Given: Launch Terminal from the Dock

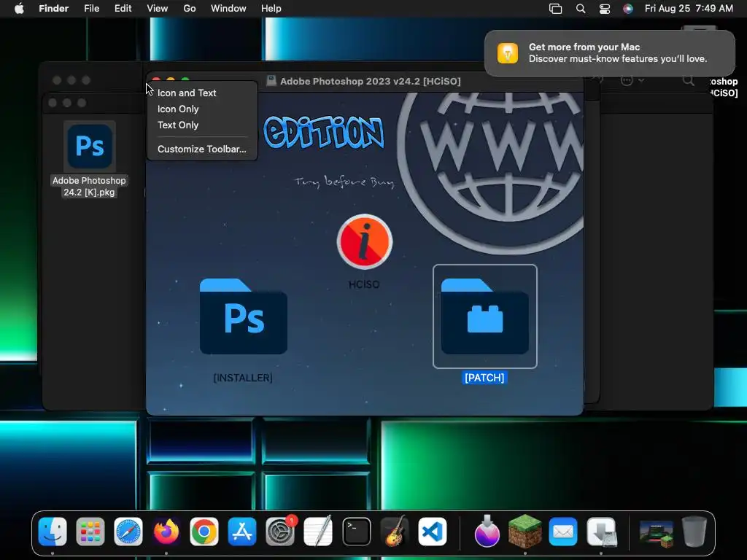Looking at the screenshot, I should [x=356, y=532].
